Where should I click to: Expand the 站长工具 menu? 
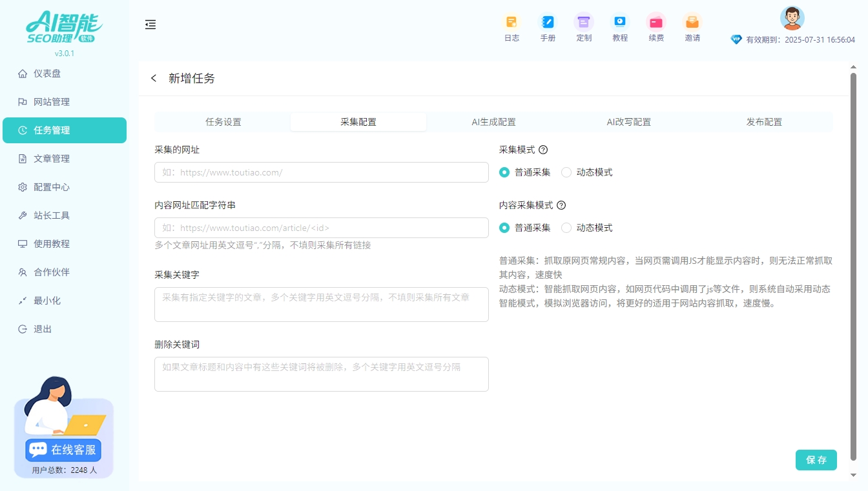click(52, 215)
